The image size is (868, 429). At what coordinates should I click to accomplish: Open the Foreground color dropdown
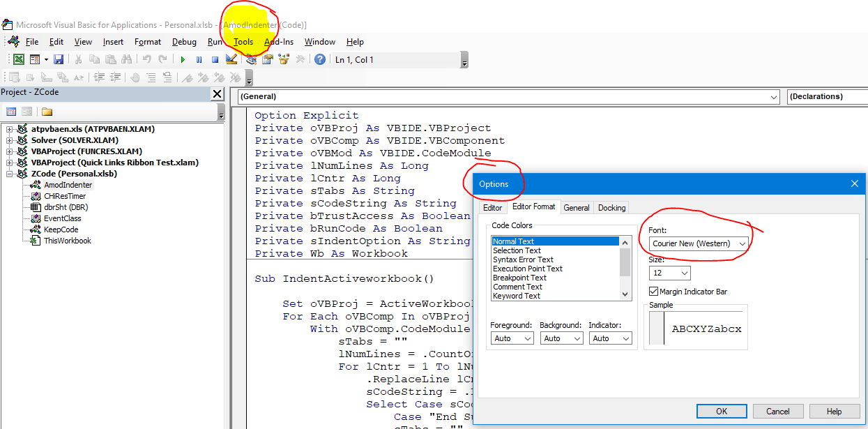(x=512, y=338)
